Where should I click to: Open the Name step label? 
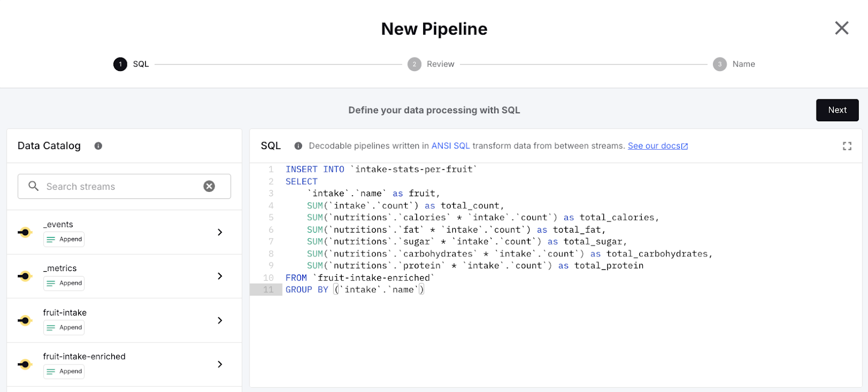tap(744, 64)
